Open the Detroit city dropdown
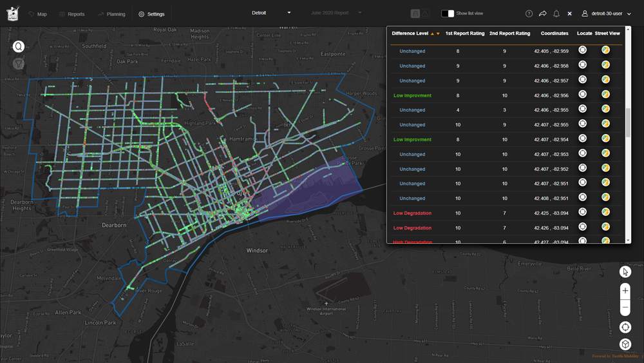 pyautogui.click(x=271, y=13)
